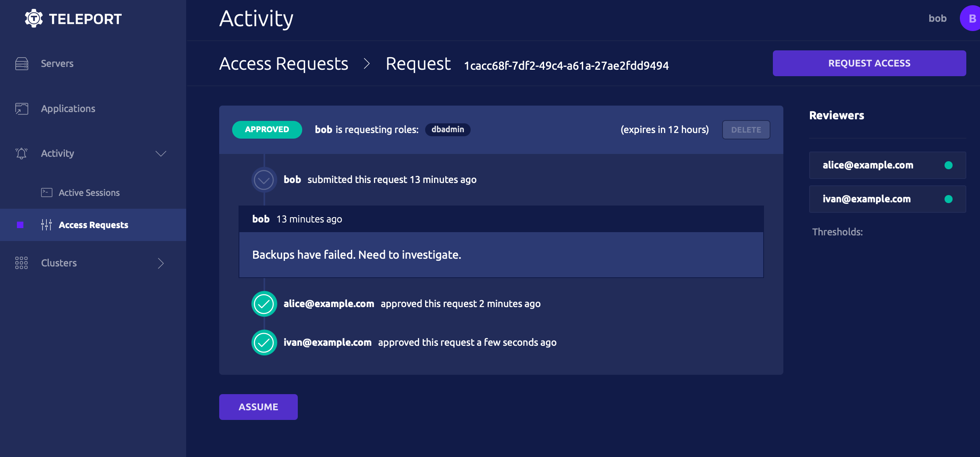Click the Access Requests sliders icon
This screenshot has width=980, height=457.
click(47, 225)
